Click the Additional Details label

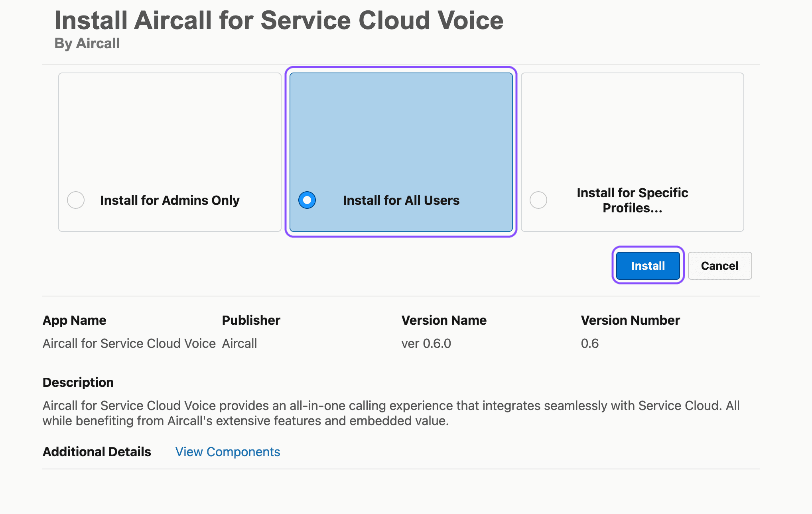(97, 452)
